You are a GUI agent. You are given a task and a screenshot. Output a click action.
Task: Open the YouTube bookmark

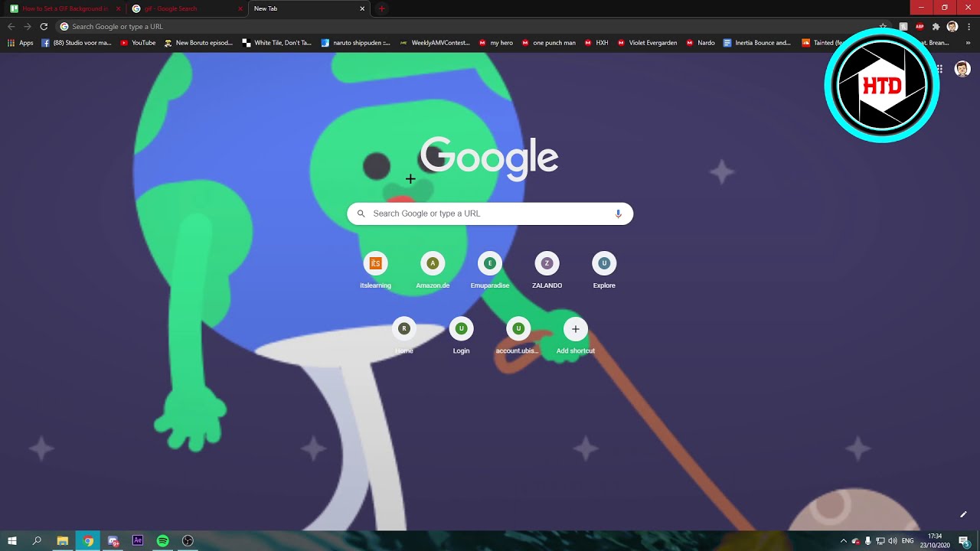pyautogui.click(x=138, y=43)
